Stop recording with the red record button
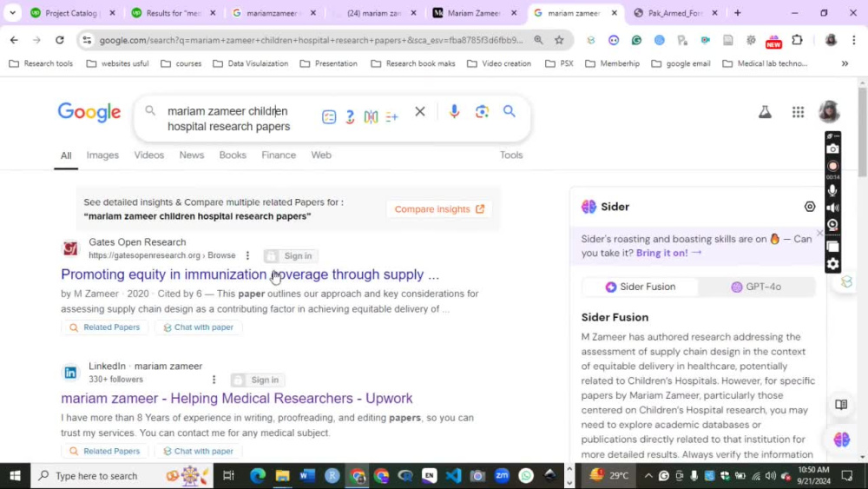Image resolution: width=868 pixels, height=489 pixels. pyautogui.click(x=832, y=166)
